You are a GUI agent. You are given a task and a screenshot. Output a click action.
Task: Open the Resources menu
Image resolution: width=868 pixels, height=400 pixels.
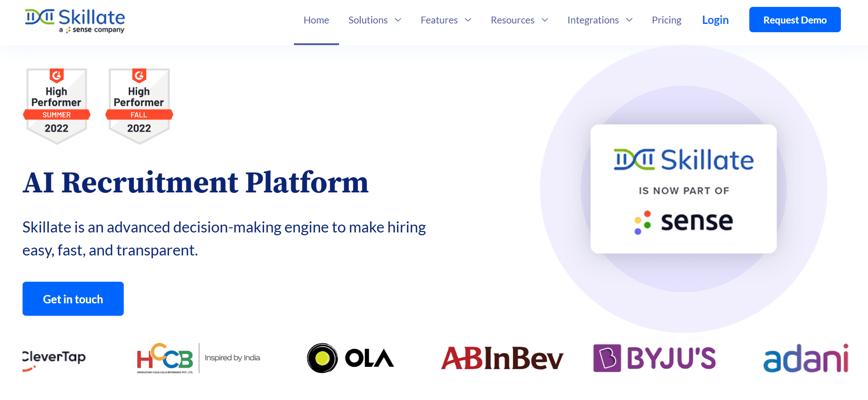pyautogui.click(x=512, y=20)
